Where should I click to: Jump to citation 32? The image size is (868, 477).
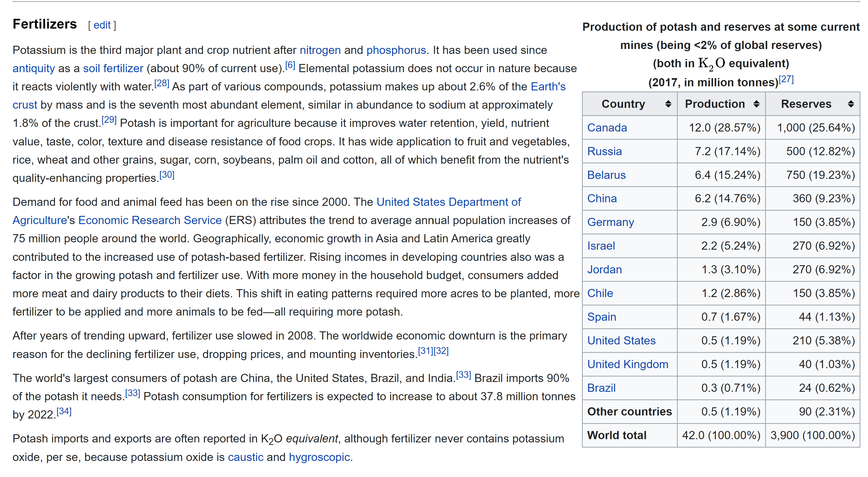(441, 351)
